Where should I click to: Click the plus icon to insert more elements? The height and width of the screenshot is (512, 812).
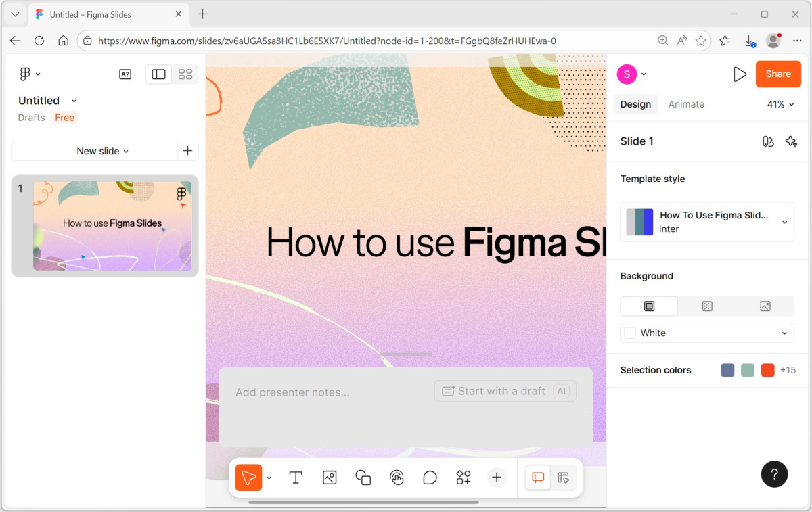(x=497, y=478)
